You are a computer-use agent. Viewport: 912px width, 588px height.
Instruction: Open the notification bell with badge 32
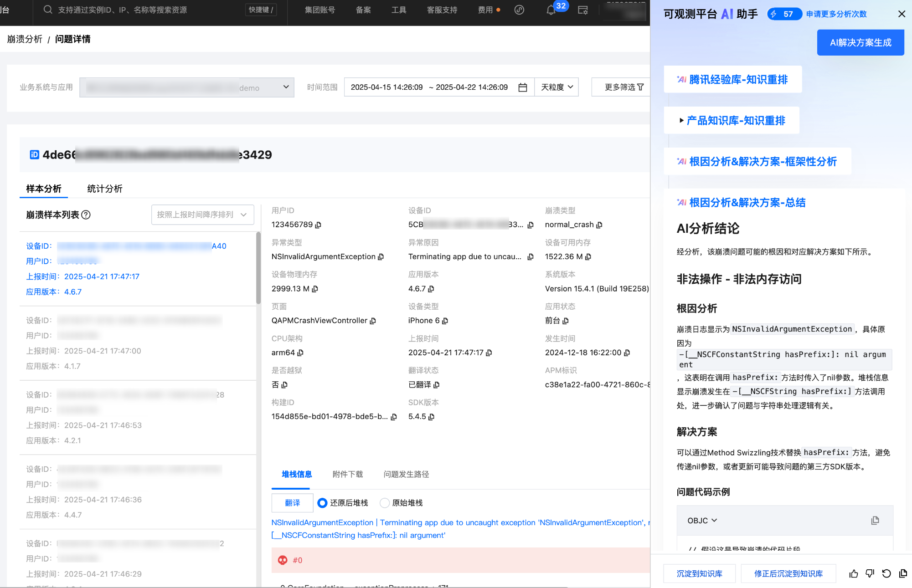tap(551, 10)
